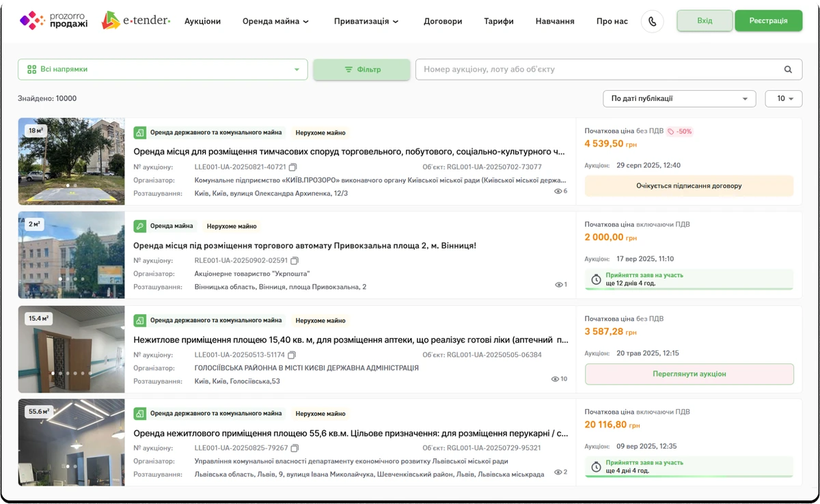Viewport: 820px width, 504px height.
Task: Click the magnifier search icon
Action: point(788,69)
